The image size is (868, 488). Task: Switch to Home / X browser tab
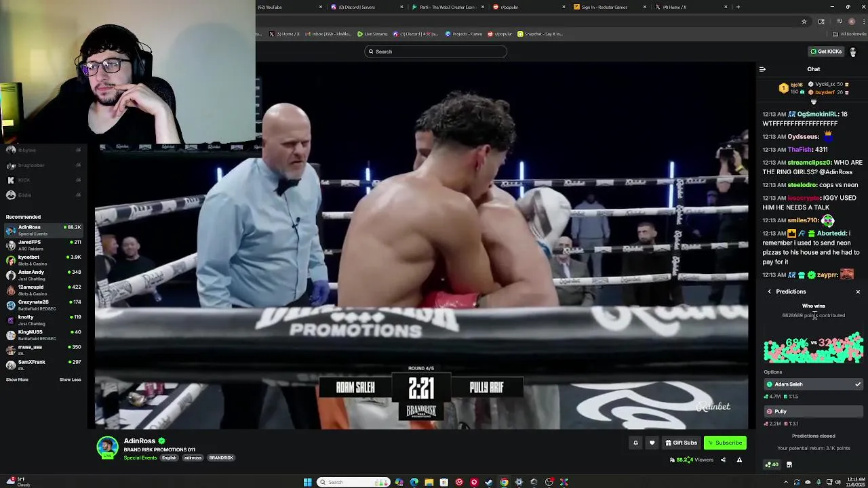click(x=690, y=7)
